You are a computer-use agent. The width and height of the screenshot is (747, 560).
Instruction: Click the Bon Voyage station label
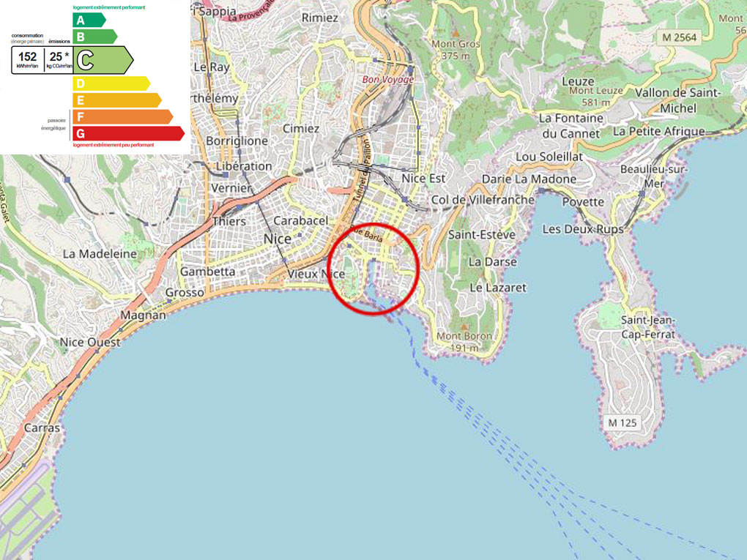click(388, 79)
